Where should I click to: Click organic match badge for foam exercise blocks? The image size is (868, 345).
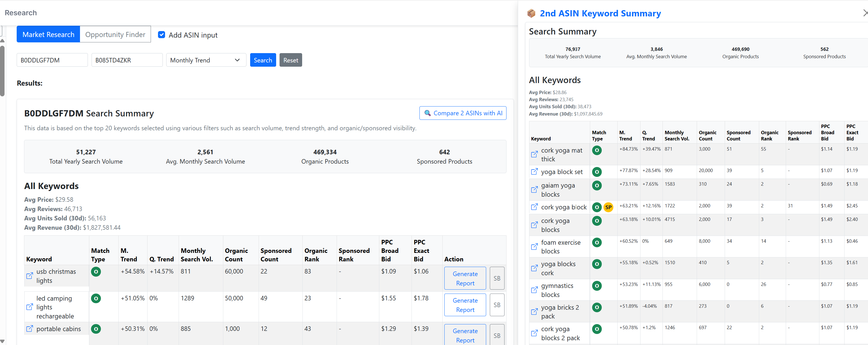(x=597, y=242)
